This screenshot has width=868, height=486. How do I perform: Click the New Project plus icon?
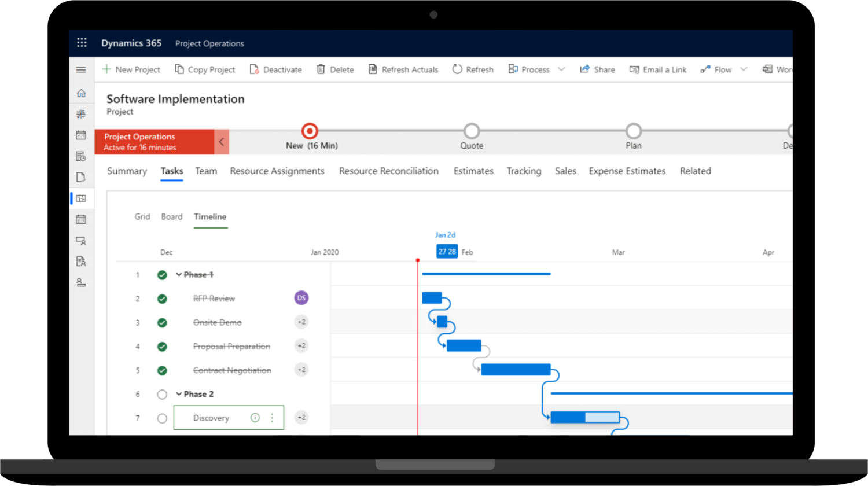[x=106, y=69]
